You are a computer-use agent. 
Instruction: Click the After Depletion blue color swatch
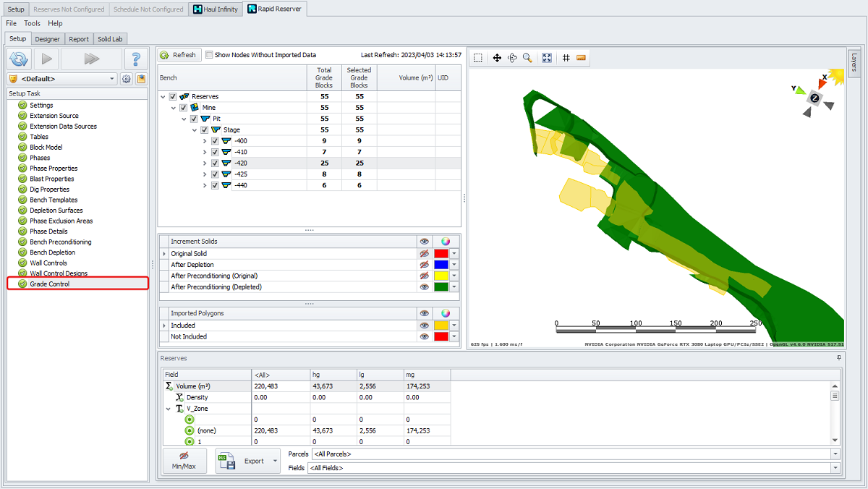click(441, 265)
